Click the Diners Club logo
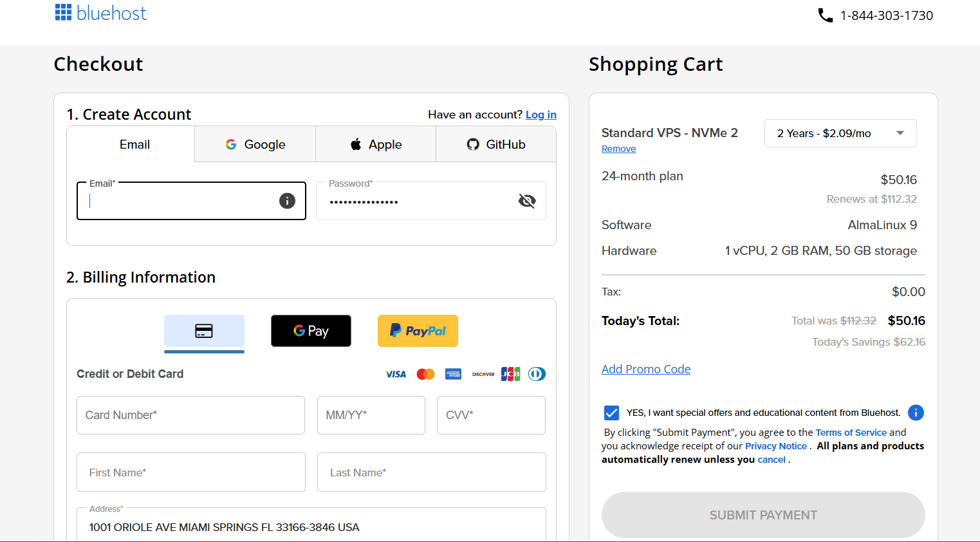Viewport: 980px width, 542px height. pyautogui.click(x=537, y=374)
